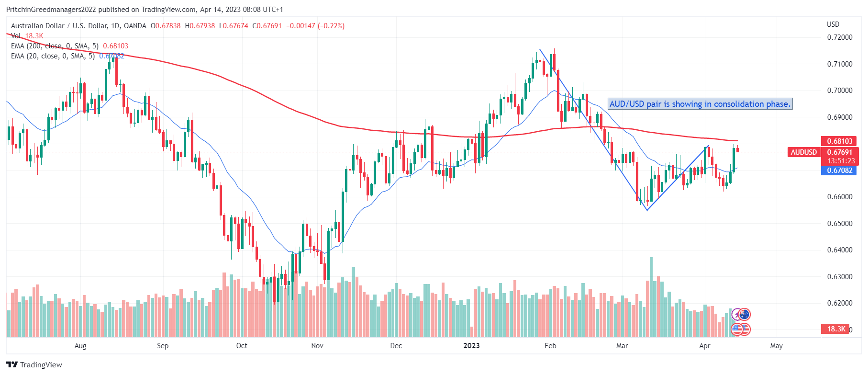This screenshot has height=375, width=868.
Task: Click the consolidation phase annotation text box
Action: (x=700, y=104)
